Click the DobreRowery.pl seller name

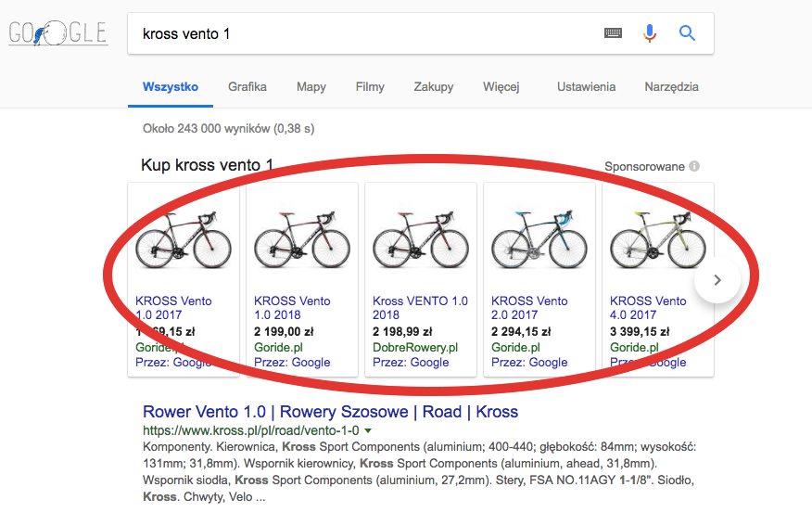[415, 347]
